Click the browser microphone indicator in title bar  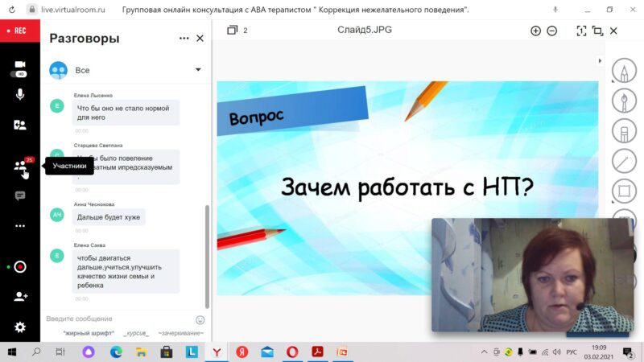click(555, 10)
